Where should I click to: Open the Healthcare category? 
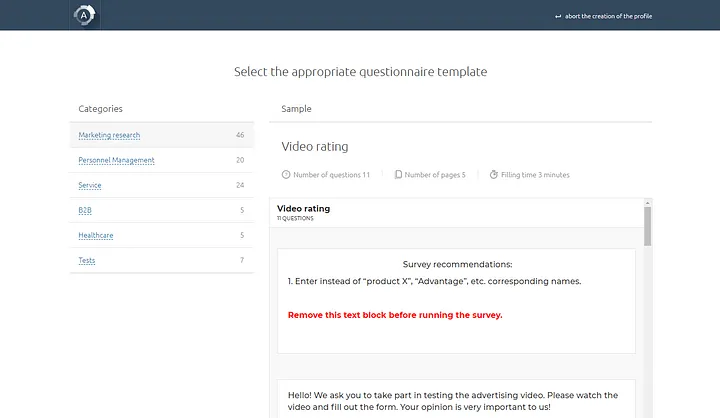point(96,235)
